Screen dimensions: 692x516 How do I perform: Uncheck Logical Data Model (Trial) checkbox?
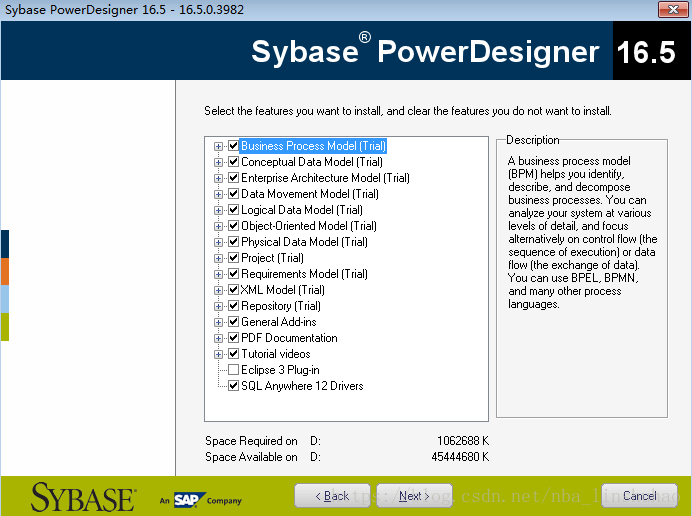(x=233, y=210)
